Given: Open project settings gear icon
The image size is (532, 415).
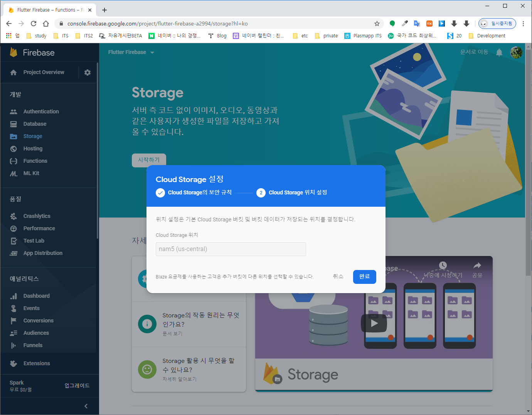Looking at the screenshot, I should pyautogui.click(x=88, y=73).
